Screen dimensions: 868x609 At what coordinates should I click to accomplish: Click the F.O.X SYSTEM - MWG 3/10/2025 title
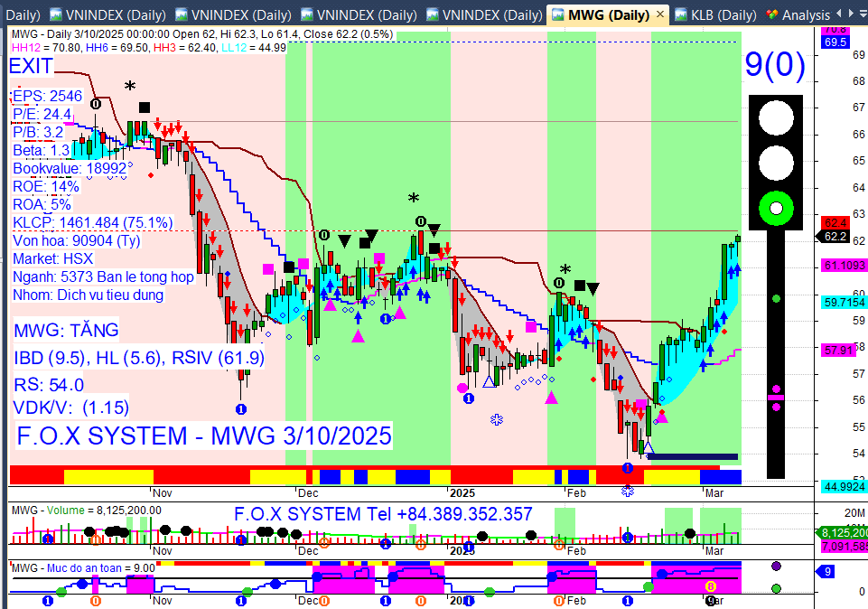[204, 436]
